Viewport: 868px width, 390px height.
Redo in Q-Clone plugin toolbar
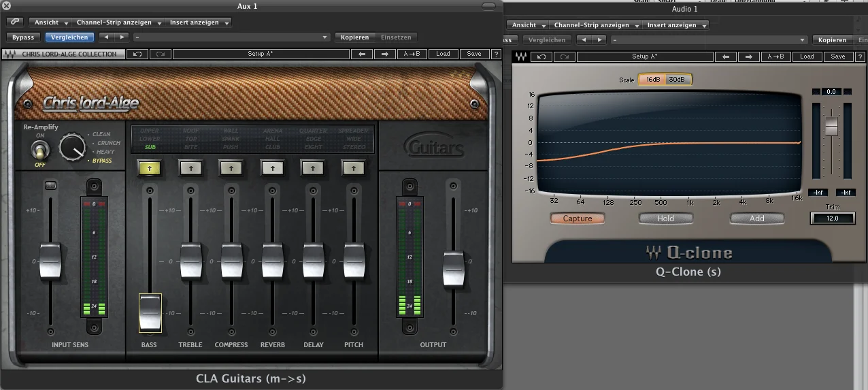tap(565, 56)
